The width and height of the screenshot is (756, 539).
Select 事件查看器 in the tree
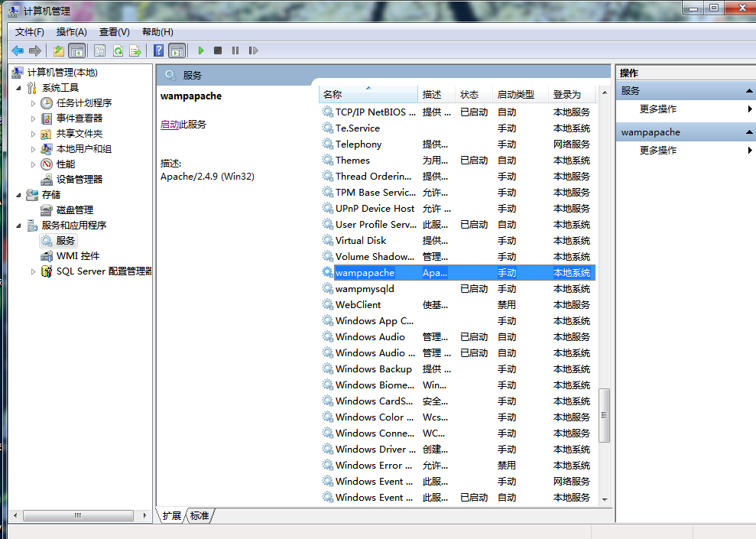point(79,118)
